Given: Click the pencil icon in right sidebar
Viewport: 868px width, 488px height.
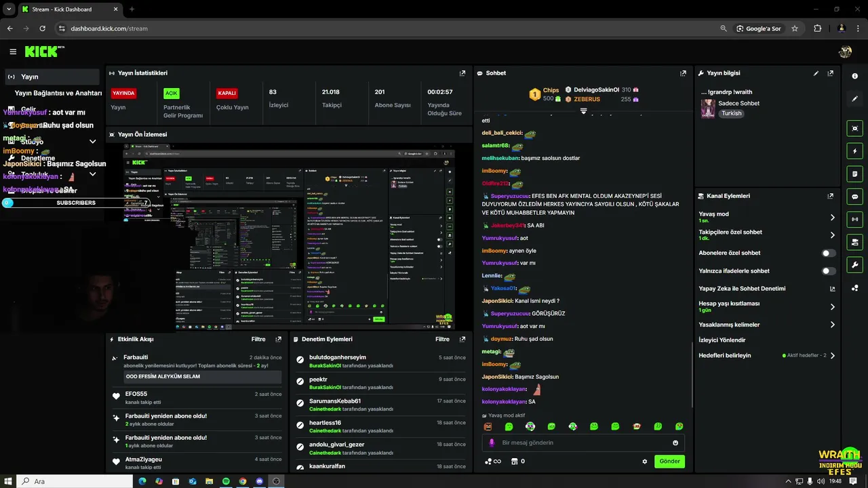Looking at the screenshot, I should [854, 98].
